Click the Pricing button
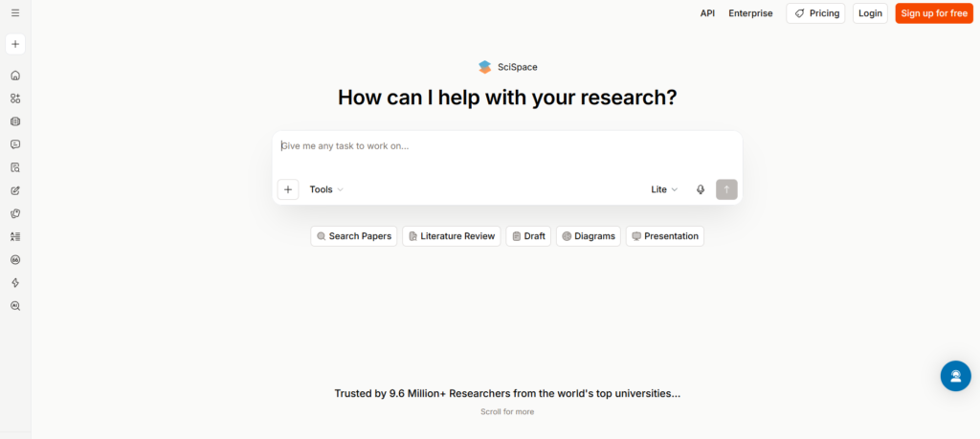 (x=815, y=13)
